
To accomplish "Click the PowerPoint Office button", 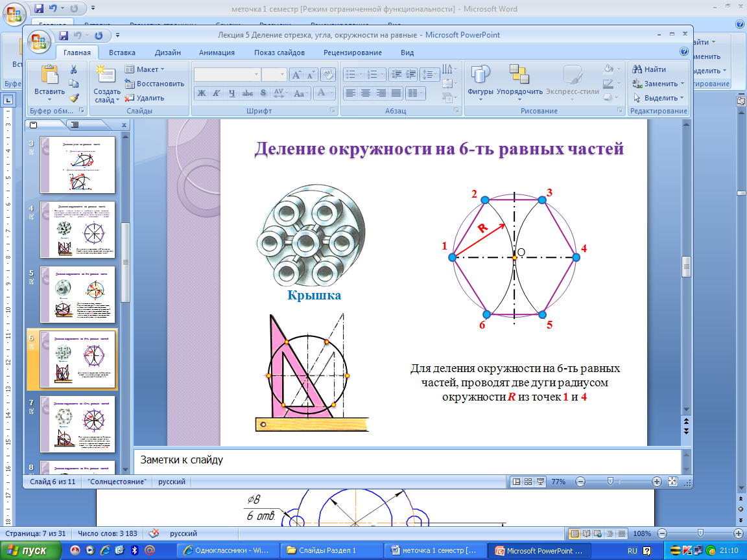I will 39,41.
